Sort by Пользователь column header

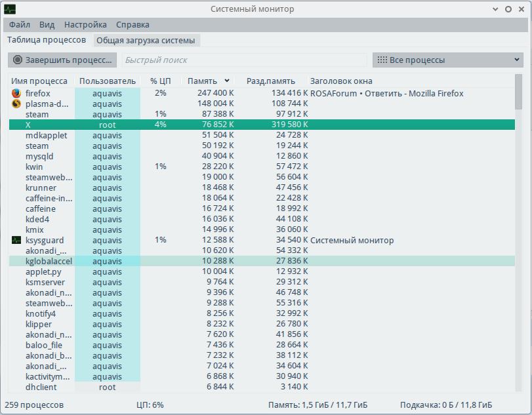pyautogui.click(x=107, y=81)
